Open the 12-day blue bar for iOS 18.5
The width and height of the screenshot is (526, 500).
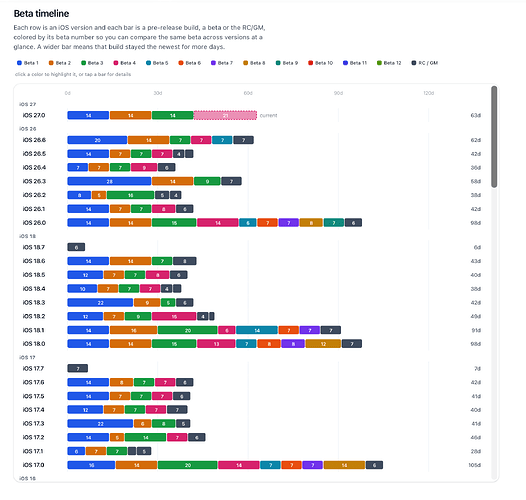point(85,275)
